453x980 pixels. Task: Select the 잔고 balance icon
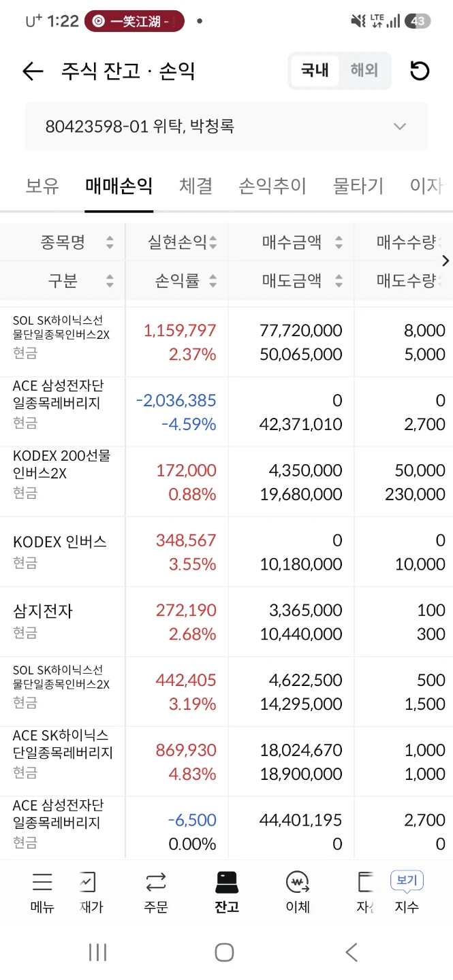tap(227, 883)
